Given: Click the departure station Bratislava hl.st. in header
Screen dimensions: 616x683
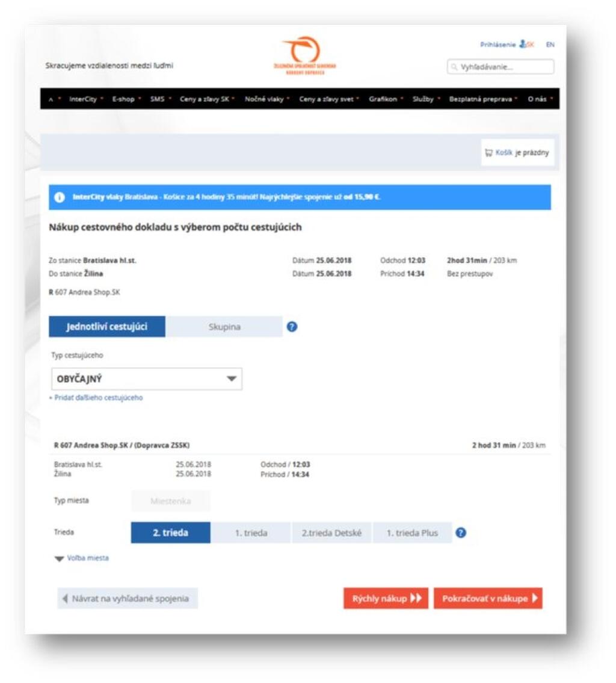Looking at the screenshot, I should point(109,261).
